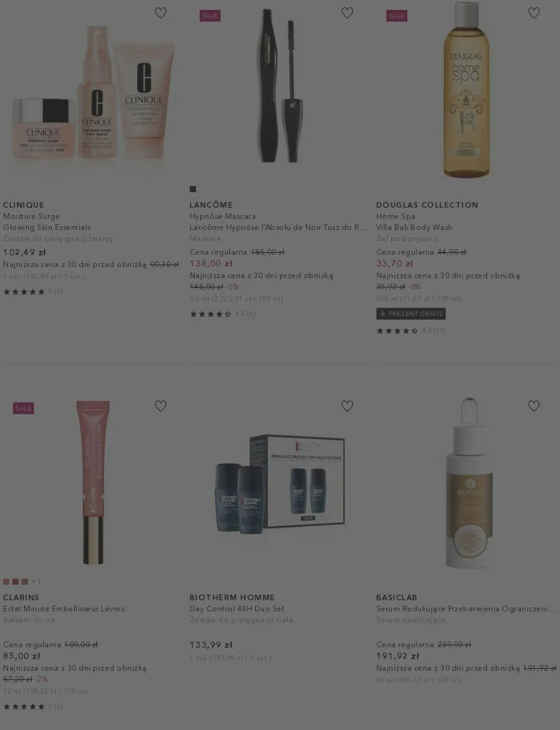Click the SALE badge on Lancôme mascara
Image resolution: width=560 pixels, height=730 pixels.
pos(210,16)
